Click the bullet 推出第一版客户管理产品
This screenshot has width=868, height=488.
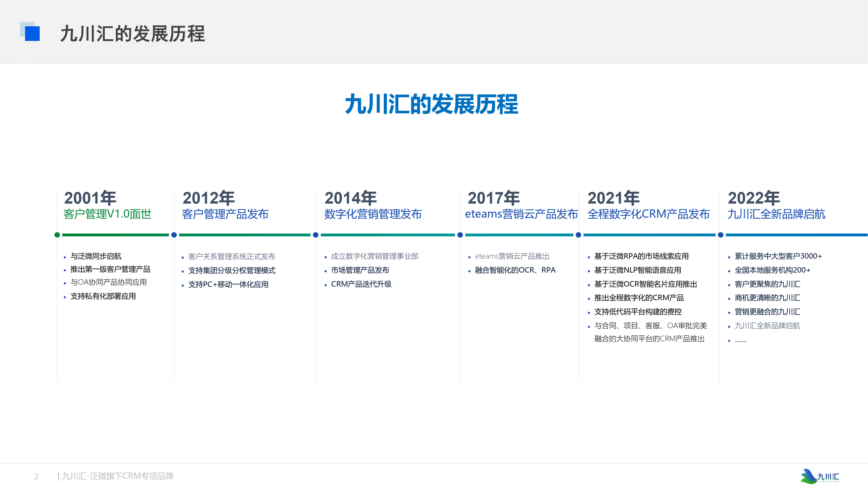tap(110, 269)
